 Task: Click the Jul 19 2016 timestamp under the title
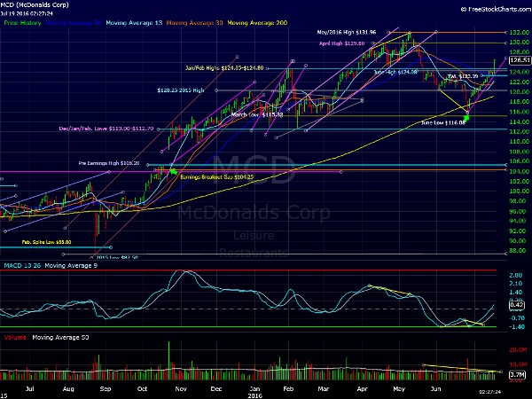pos(27,13)
